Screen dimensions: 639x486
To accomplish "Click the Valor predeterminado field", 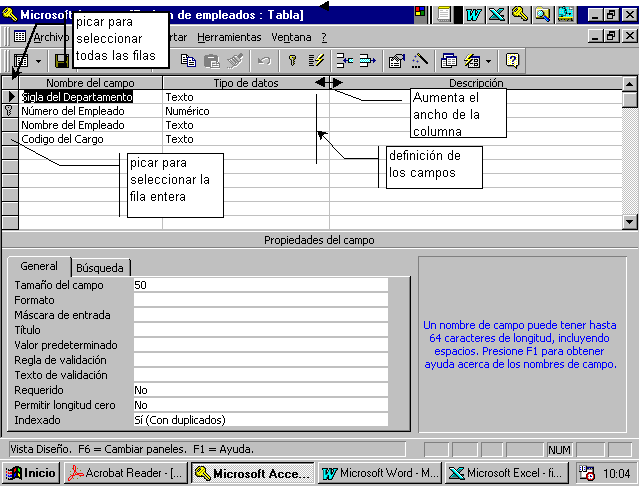I will click(260, 345).
